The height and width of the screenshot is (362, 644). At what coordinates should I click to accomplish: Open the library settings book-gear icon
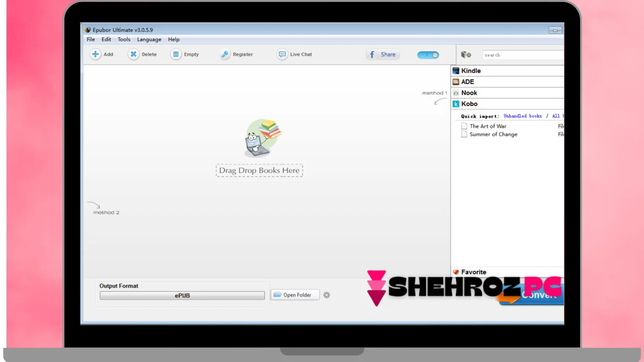466,55
